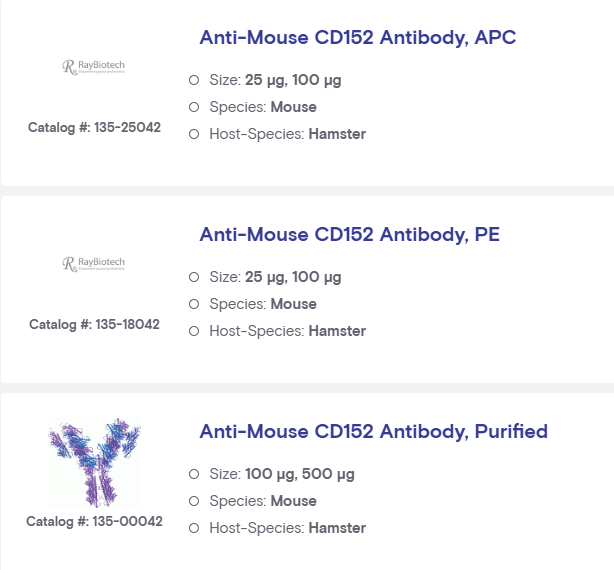The image size is (614, 570).
Task: Click Size bullet icon in APC card
Action: coord(194,80)
